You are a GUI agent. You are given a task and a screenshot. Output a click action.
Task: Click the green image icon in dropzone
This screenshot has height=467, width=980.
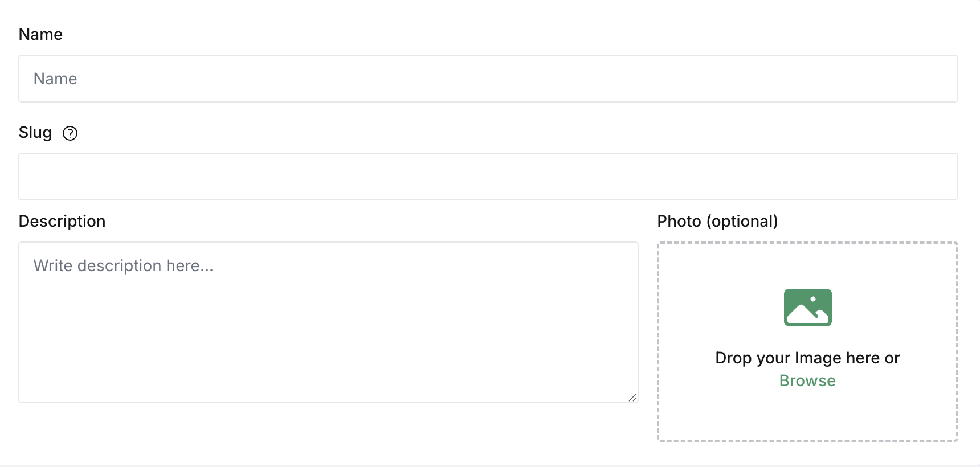tap(807, 308)
